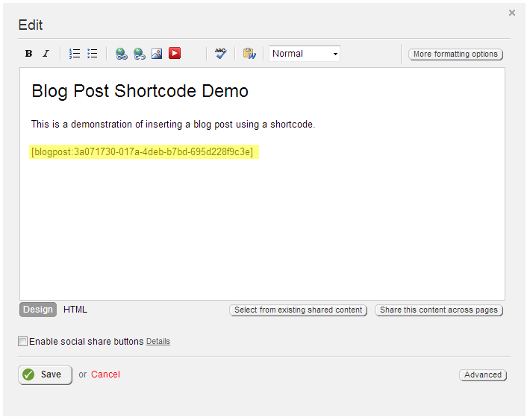Click Share this content across pages
This screenshot has height=420, width=527.
(439, 310)
